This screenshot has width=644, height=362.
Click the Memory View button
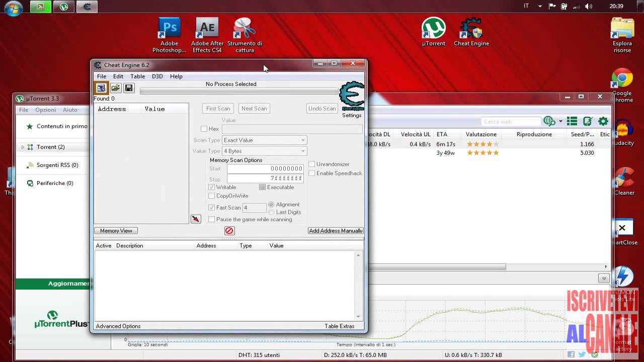pos(116,231)
